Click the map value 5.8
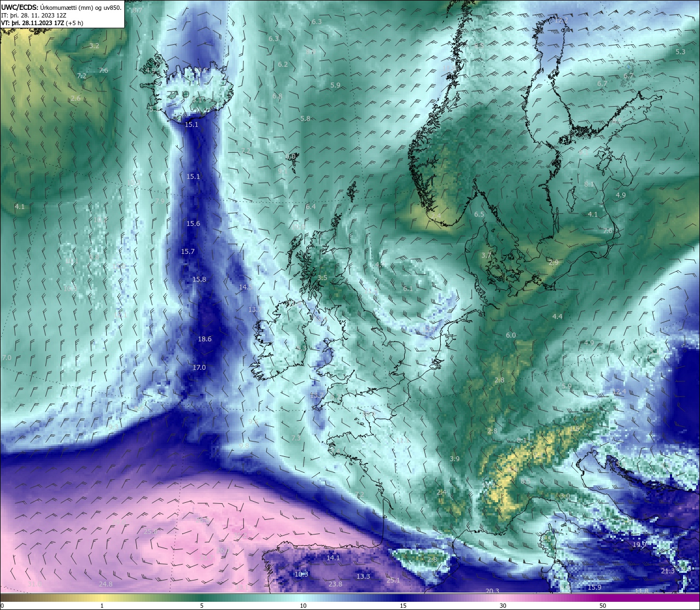The image size is (700, 610). click(x=305, y=119)
